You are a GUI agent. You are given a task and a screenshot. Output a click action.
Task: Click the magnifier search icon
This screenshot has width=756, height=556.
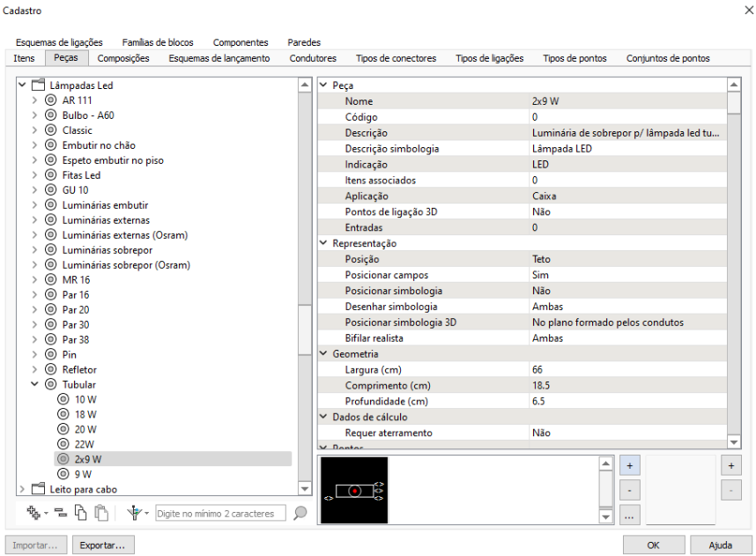[x=300, y=513]
